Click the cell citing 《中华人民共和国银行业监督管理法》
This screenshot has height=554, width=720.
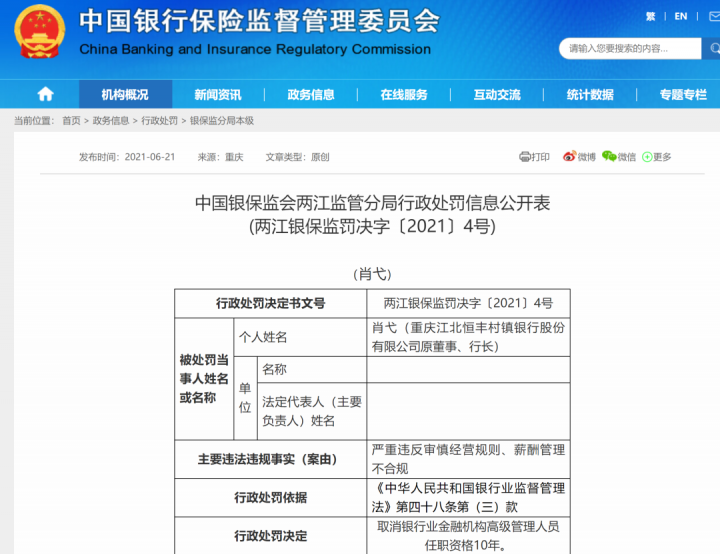tap(468, 497)
